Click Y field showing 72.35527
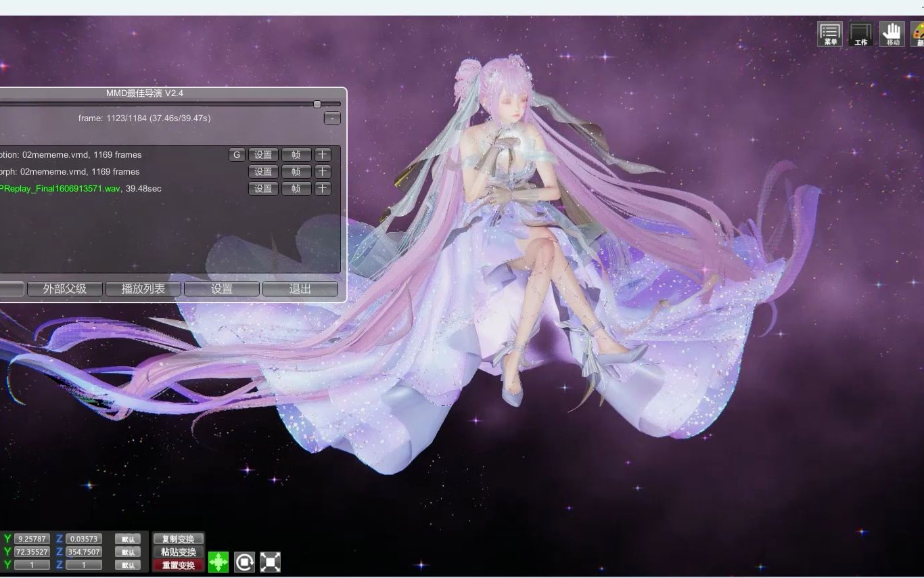 [x=32, y=552]
